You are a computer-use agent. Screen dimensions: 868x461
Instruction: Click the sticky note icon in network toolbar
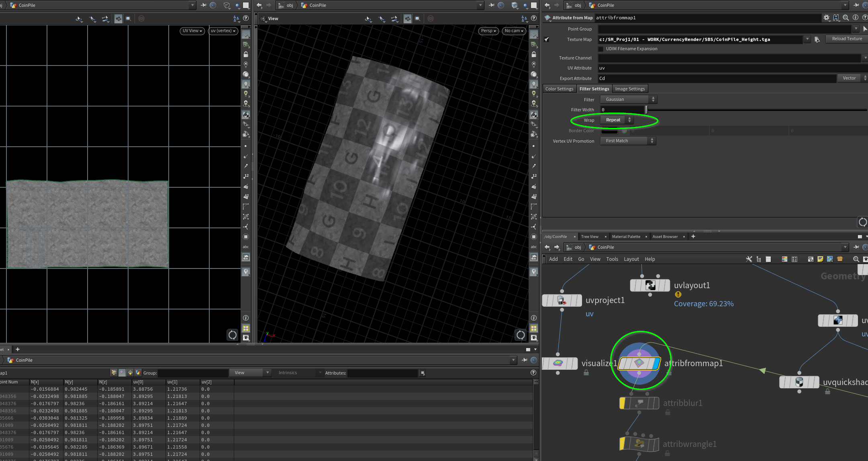820,259
